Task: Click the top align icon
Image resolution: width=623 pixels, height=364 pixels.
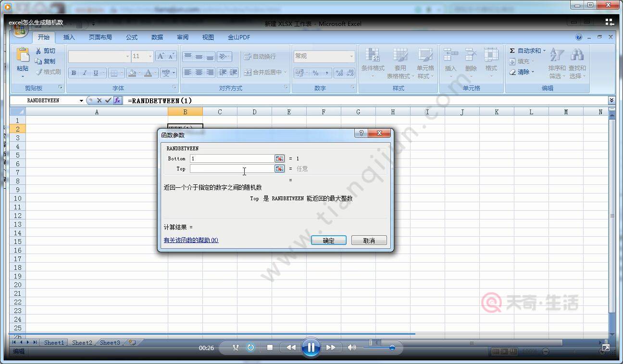Action: [187, 57]
